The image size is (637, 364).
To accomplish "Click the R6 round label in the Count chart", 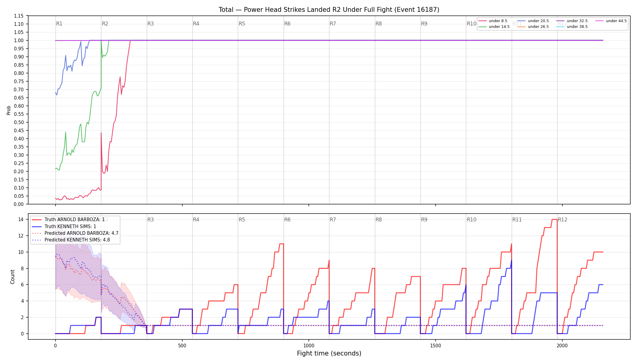I will pyautogui.click(x=288, y=220).
